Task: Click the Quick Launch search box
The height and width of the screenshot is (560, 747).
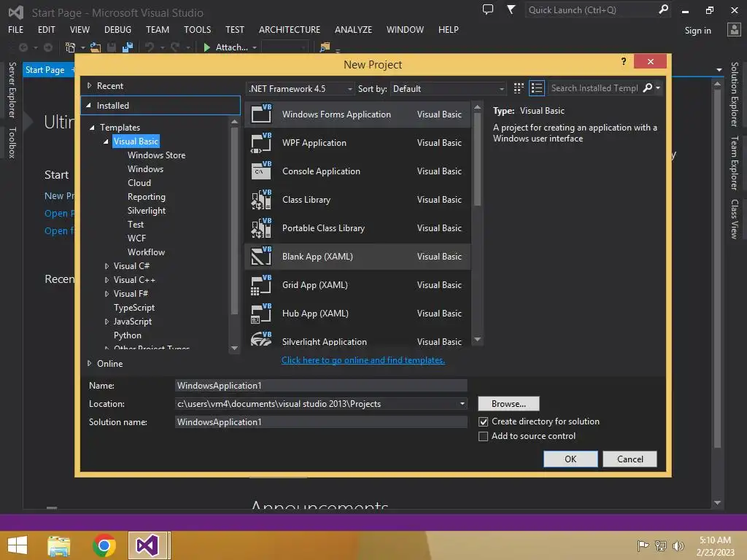Action: click(591, 10)
